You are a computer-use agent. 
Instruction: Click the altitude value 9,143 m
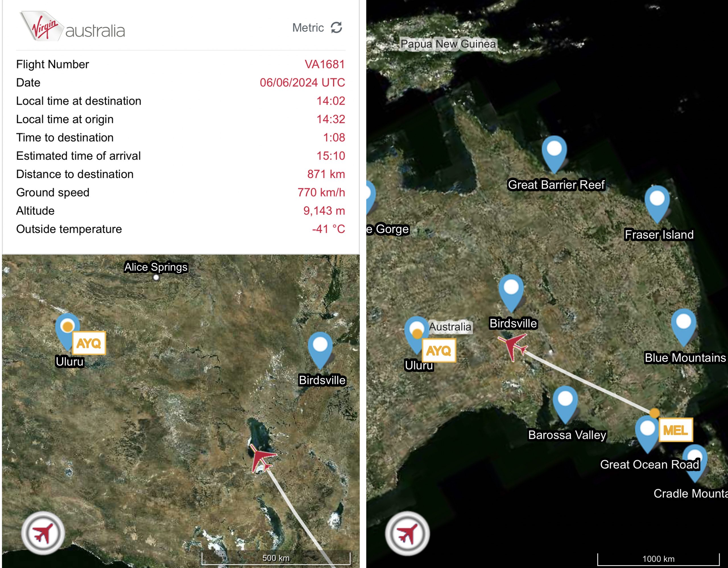click(x=324, y=211)
